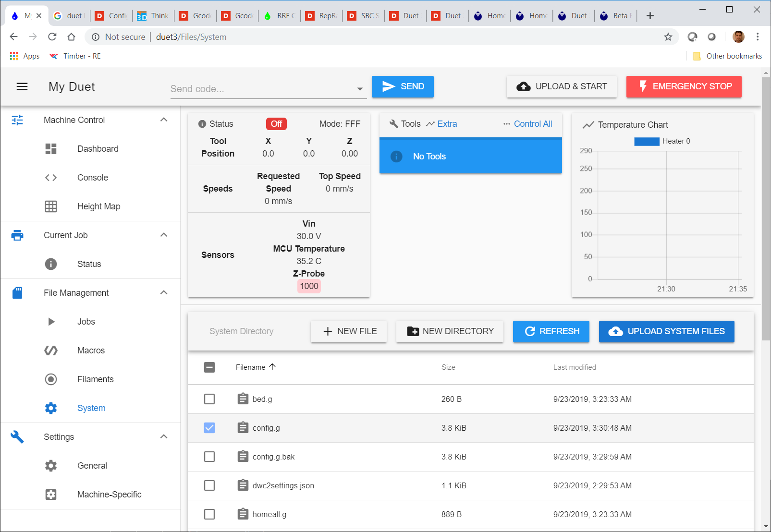The height and width of the screenshot is (532, 771).
Task: Click the bed.g file icon
Action: (x=243, y=399)
